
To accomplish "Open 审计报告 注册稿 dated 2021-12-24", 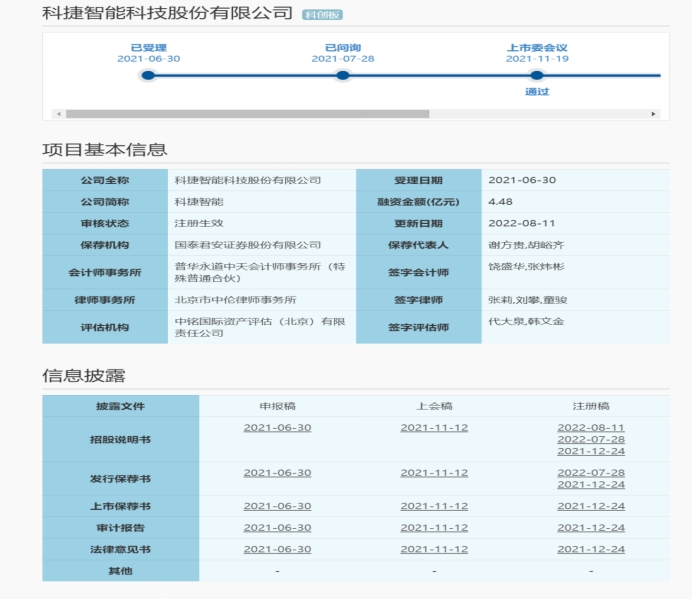I will pos(591,528).
